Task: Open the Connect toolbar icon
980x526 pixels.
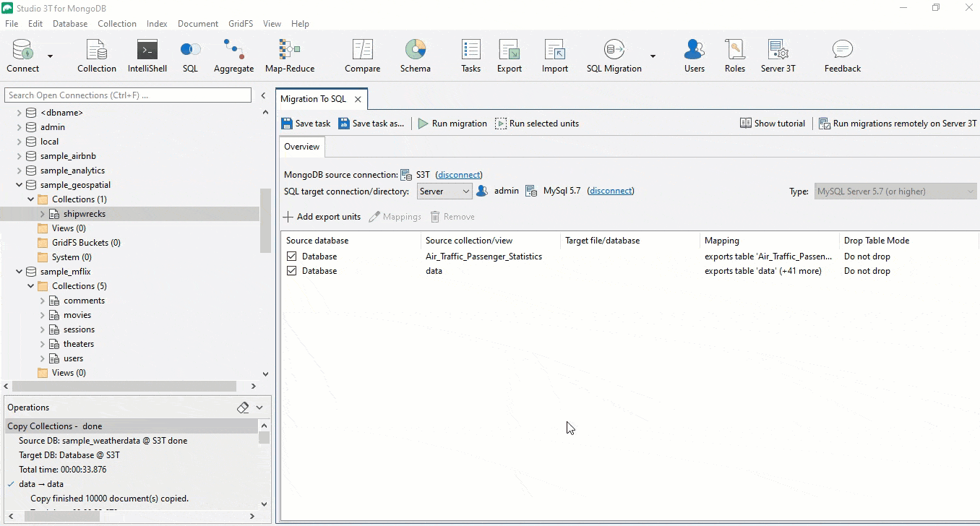Action: click(23, 56)
